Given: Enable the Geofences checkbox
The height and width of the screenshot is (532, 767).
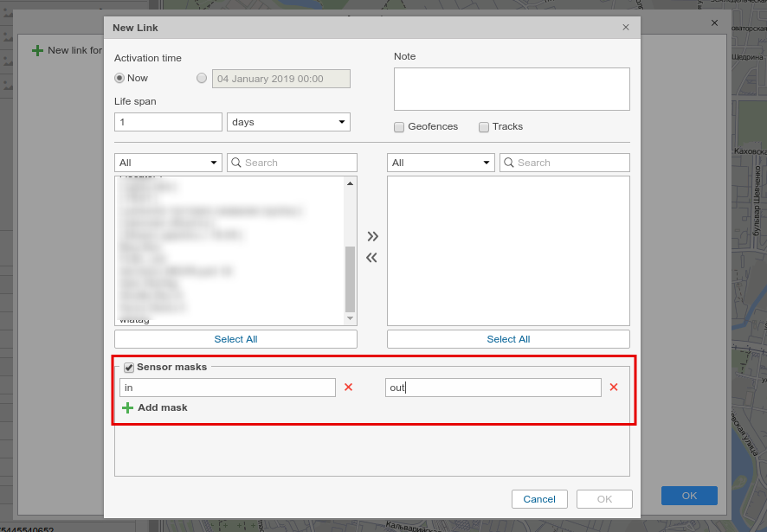Looking at the screenshot, I should [399, 127].
